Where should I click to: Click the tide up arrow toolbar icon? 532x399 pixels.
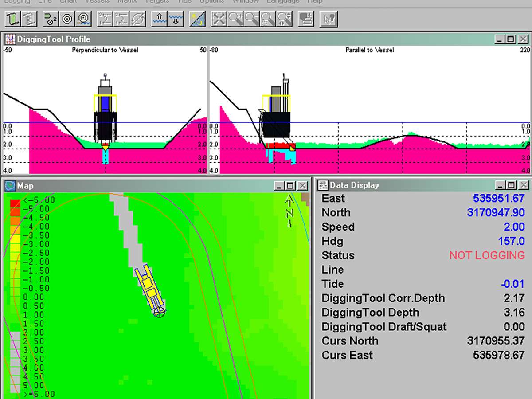(x=159, y=19)
